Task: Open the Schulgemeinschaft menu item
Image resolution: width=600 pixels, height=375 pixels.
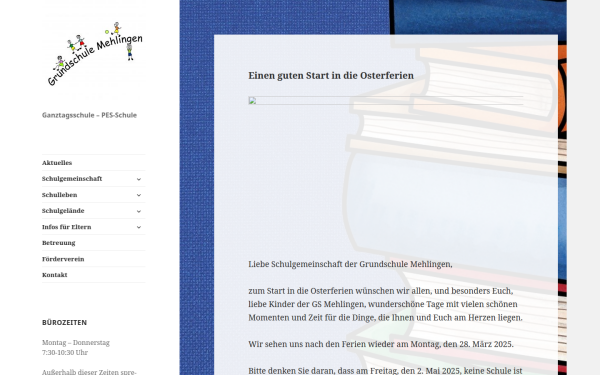Action: 72,179
